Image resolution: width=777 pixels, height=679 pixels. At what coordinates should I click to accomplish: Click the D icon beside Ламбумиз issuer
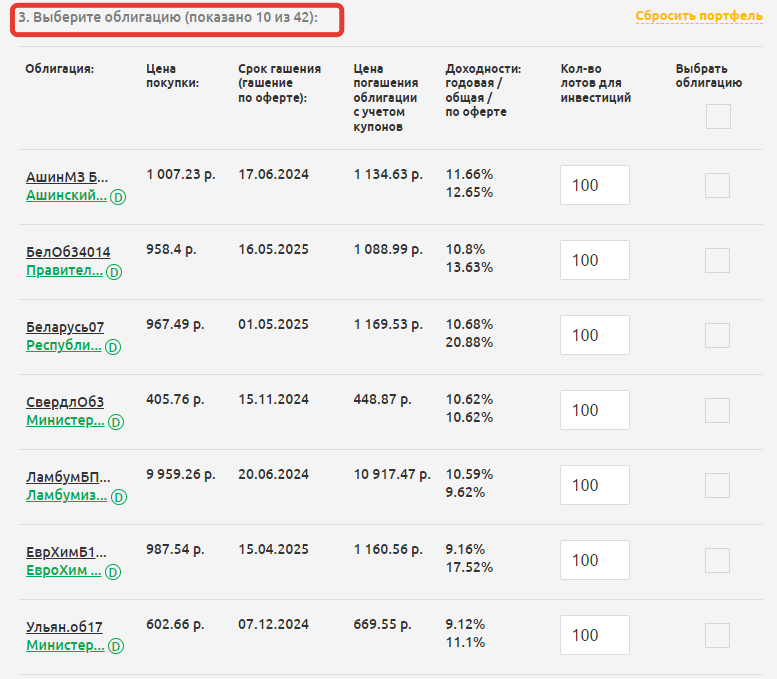117,497
